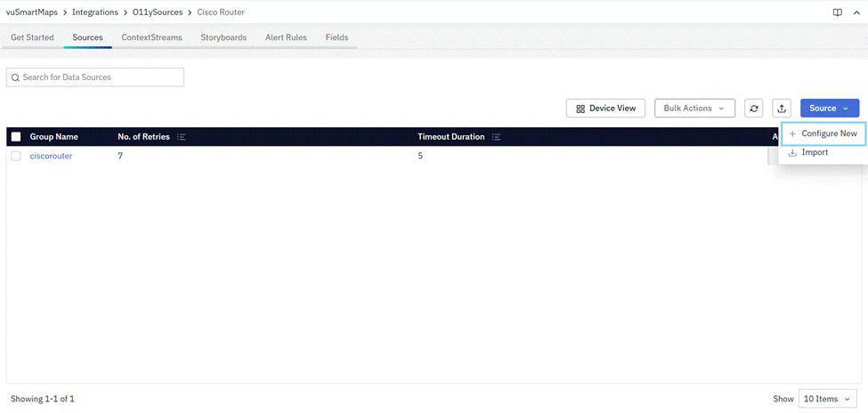This screenshot has width=868, height=413.
Task: Click the No. of Retries column filter icon
Action: point(182,137)
